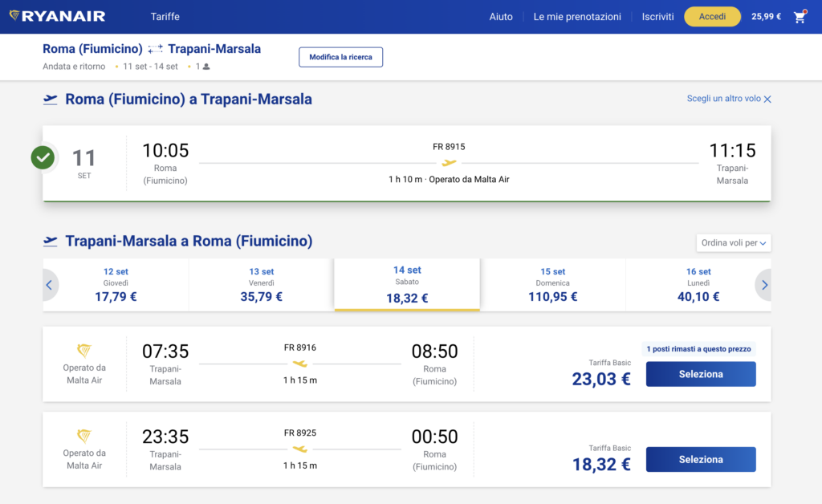Click the departing plane icon beside Roma a Trapani heading
822x504 pixels.
(51, 100)
